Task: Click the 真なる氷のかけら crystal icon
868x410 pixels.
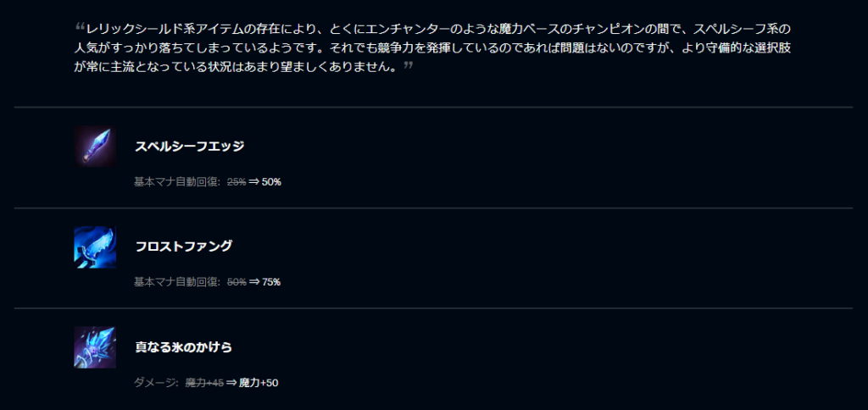Action: click(95, 347)
